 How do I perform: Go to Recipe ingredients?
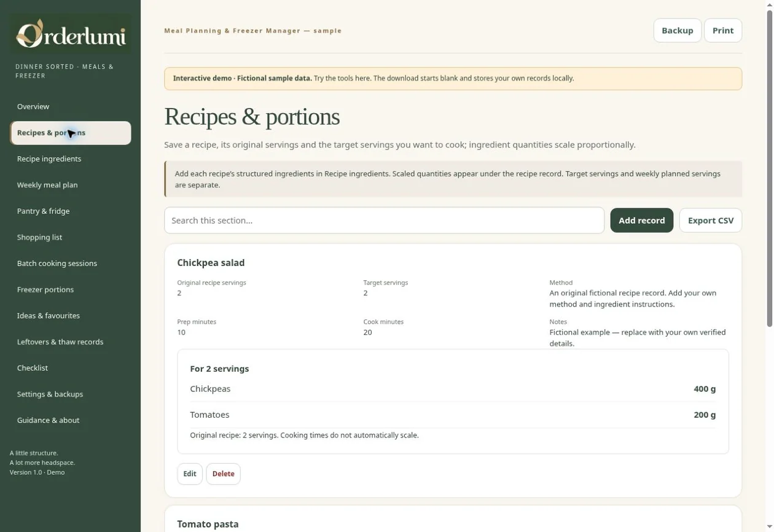click(x=71, y=158)
